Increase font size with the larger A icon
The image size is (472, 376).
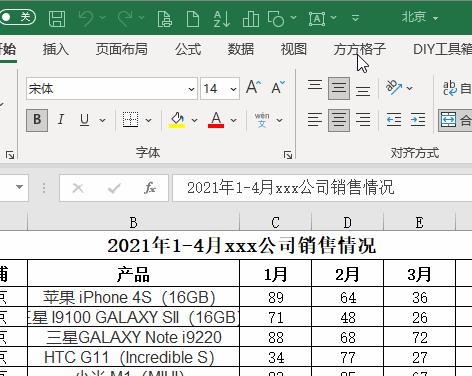click(x=254, y=88)
